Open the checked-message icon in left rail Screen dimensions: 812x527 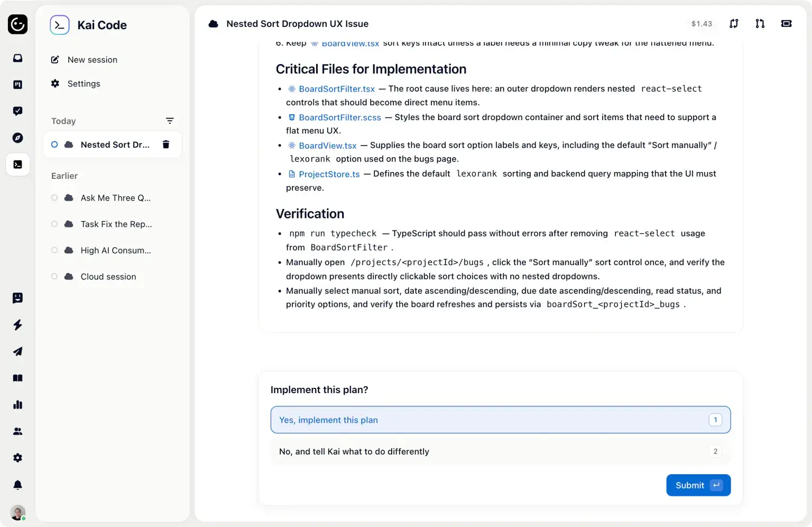(x=17, y=111)
